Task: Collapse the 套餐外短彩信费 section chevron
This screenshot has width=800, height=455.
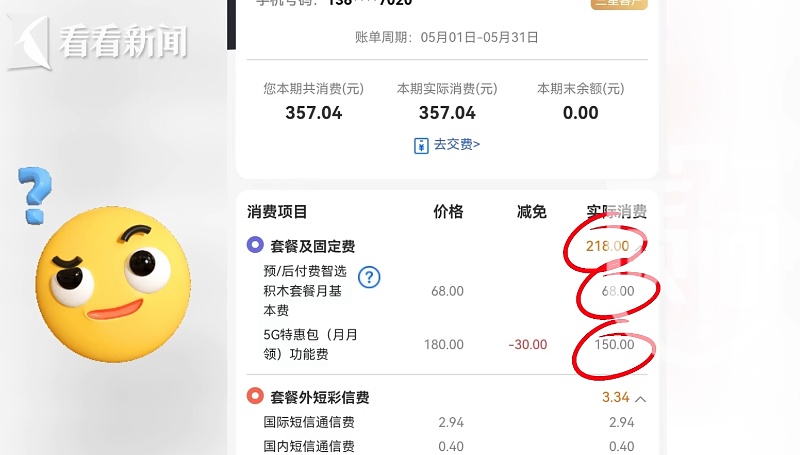Action: 641,398
